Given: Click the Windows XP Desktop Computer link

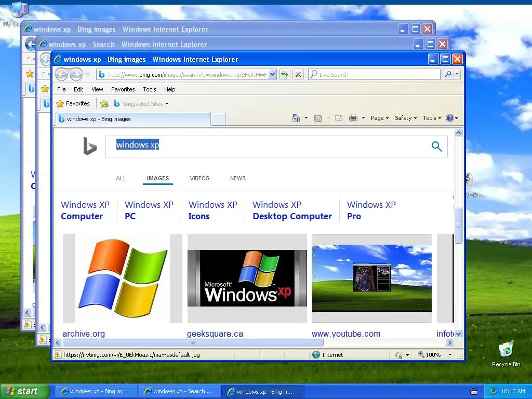Looking at the screenshot, I should [x=292, y=210].
